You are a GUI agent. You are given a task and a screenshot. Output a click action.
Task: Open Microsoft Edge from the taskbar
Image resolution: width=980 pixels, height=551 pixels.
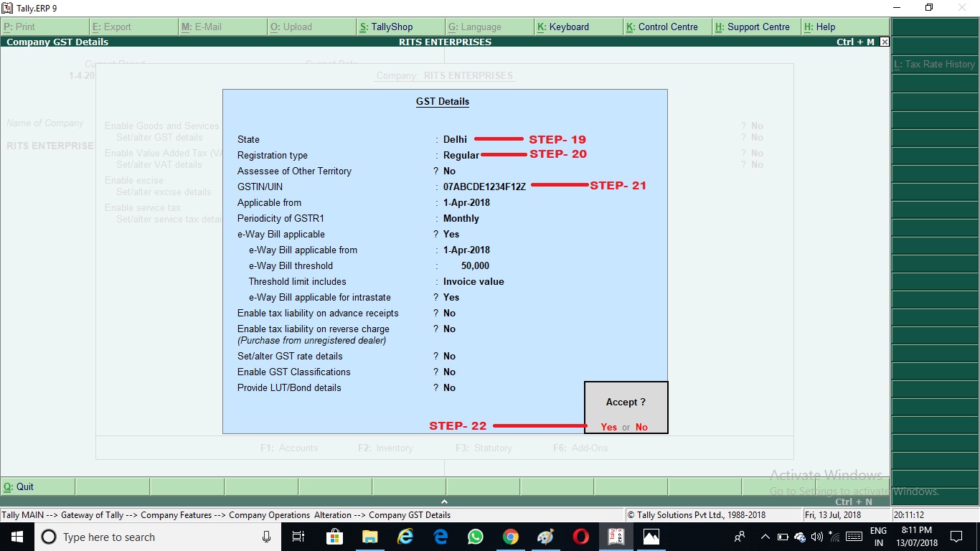pyautogui.click(x=440, y=537)
